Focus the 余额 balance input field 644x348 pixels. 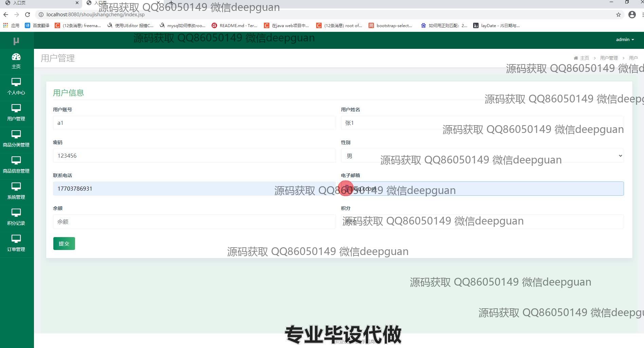(x=194, y=221)
